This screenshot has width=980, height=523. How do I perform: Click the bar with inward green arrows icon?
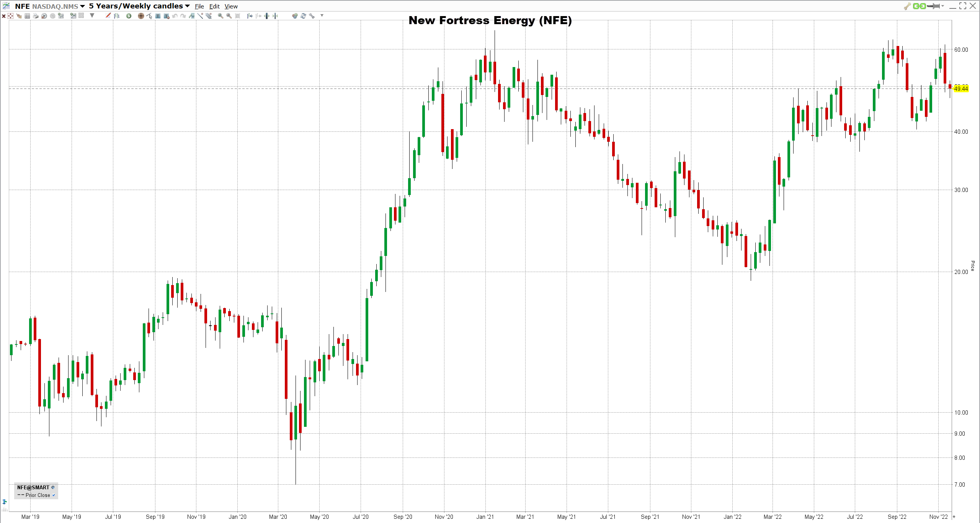[x=275, y=16]
